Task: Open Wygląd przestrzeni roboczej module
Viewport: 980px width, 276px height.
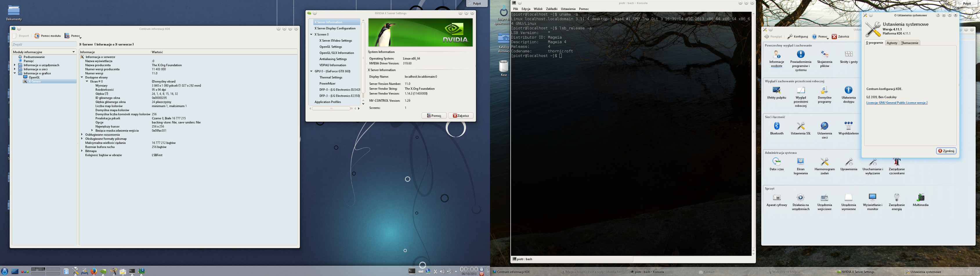Action: [800, 96]
